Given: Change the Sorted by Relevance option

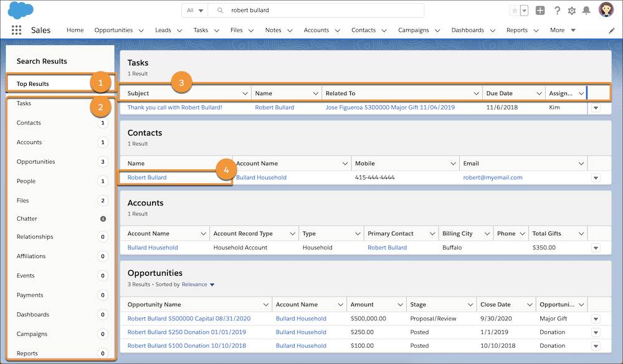Looking at the screenshot, I should 198,284.
